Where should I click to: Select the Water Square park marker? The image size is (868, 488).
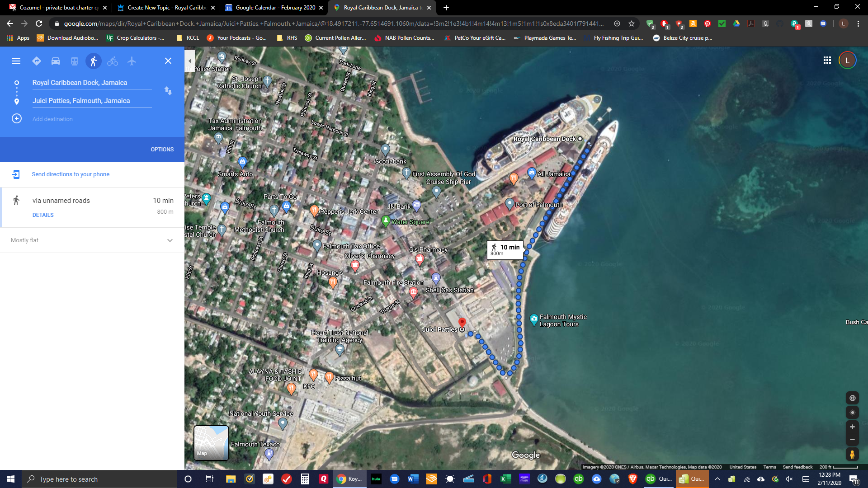(x=386, y=221)
